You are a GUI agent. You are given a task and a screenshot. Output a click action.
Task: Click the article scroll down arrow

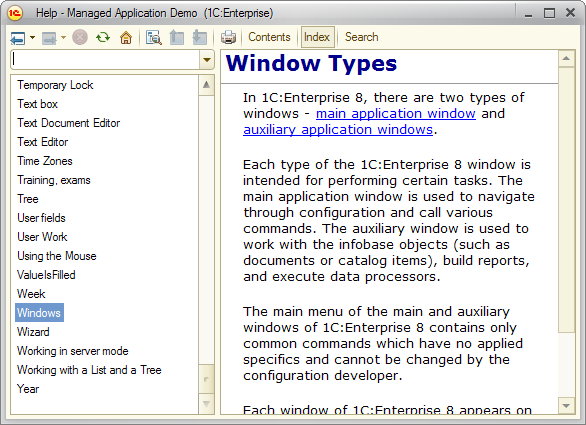tap(566, 406)
